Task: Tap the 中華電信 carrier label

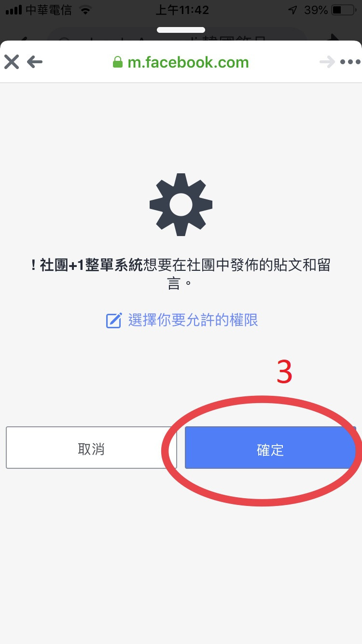Action: coord(49,10)
